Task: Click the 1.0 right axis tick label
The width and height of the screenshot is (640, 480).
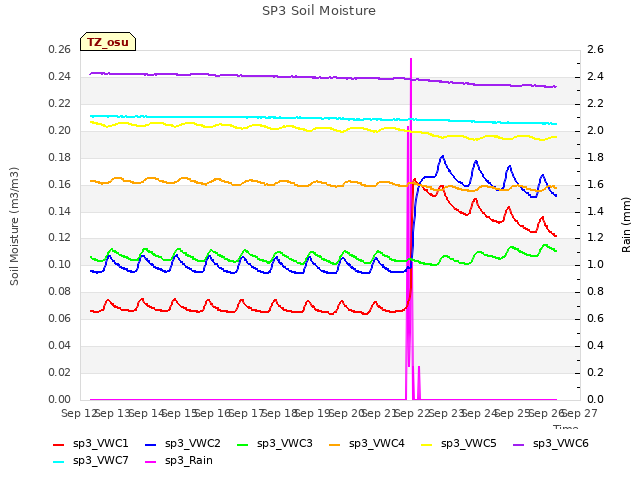Action: pyautogui.click(x=595, y=264)
